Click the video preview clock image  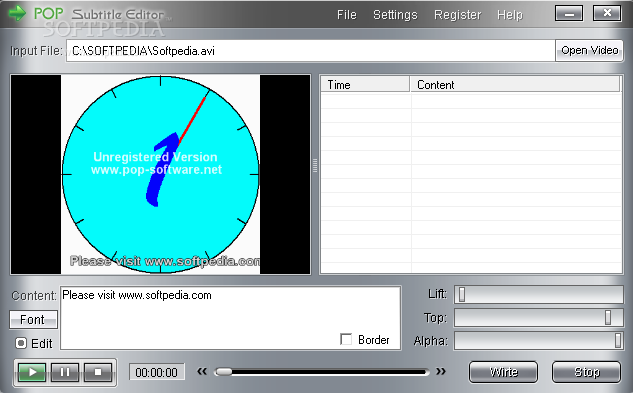(160, 174)
